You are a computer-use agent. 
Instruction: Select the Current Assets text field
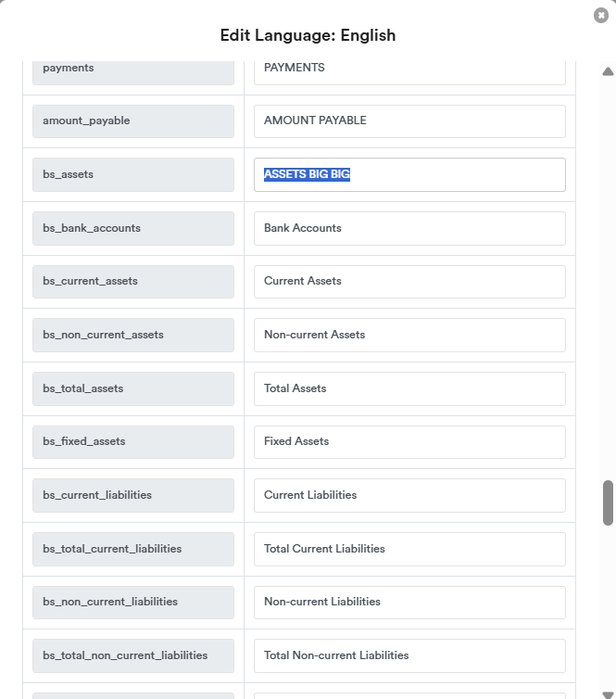click(x=409, y=281)
